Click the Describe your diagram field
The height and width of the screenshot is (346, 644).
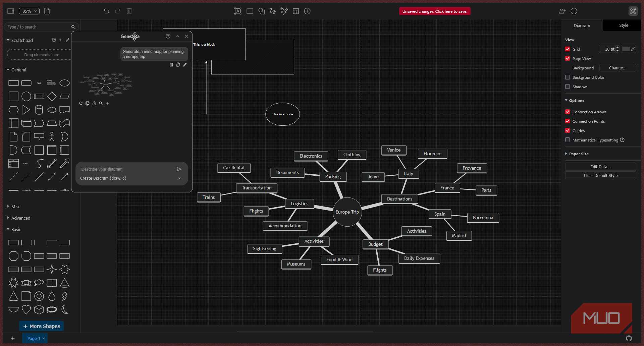point(127,169)
